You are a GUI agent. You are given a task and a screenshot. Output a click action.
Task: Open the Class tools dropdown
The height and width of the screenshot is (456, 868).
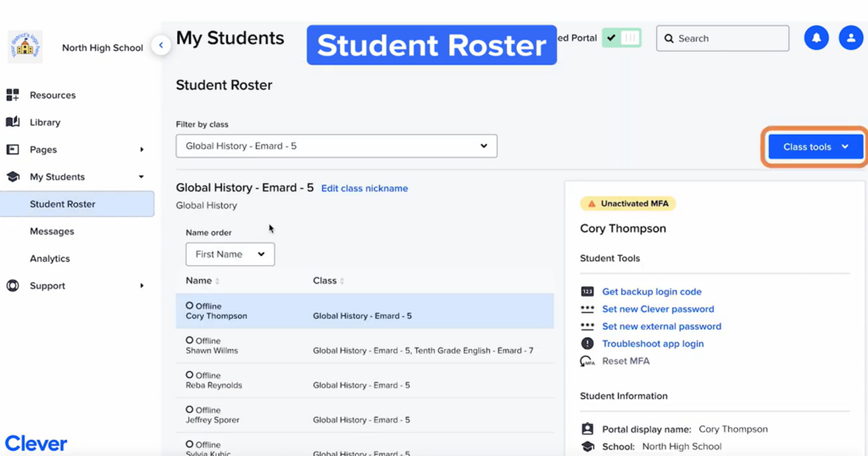(x=815, y=147)
